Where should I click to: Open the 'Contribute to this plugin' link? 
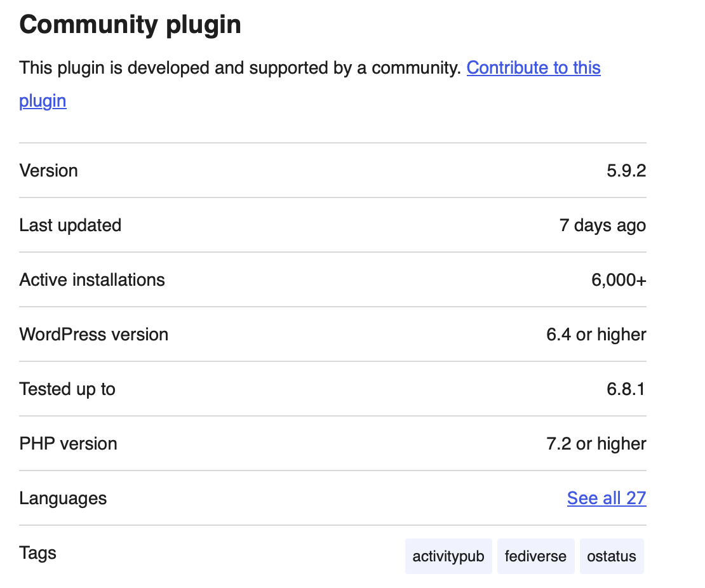pyautogui.click(x=534, y=68)
